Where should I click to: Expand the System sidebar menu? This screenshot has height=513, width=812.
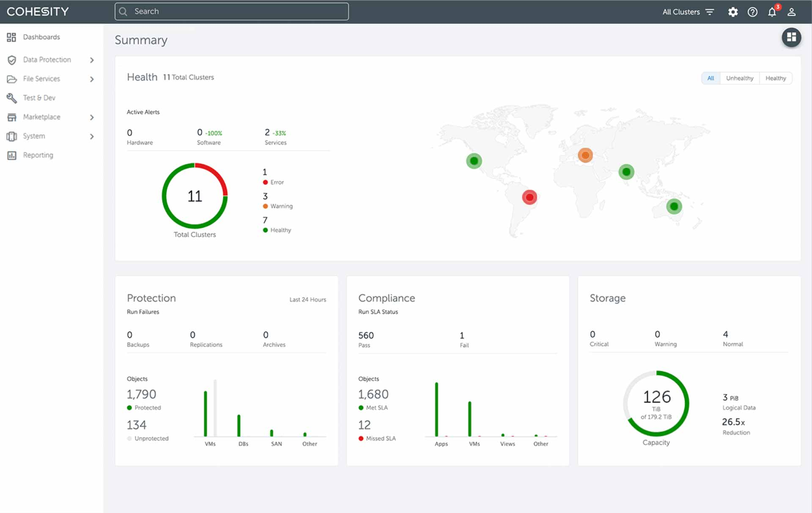(x=34, y=136)
